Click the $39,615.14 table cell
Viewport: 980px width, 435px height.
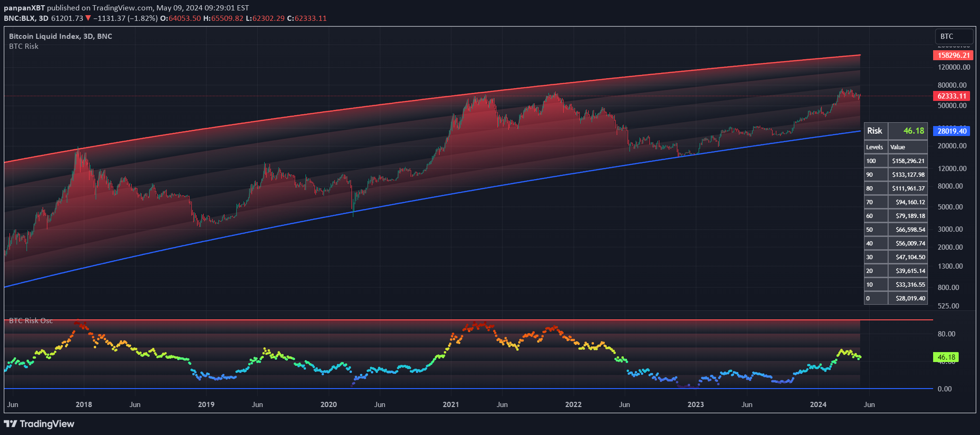point(908,271)
